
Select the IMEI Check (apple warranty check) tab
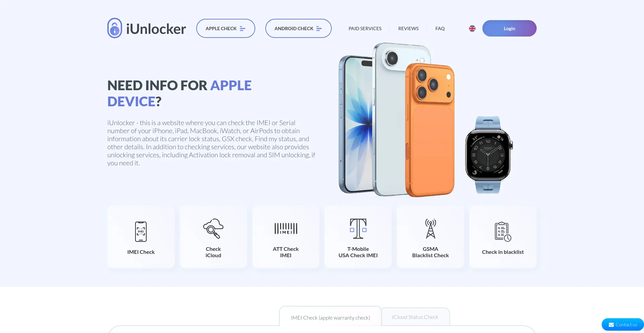tap(330, 317)
